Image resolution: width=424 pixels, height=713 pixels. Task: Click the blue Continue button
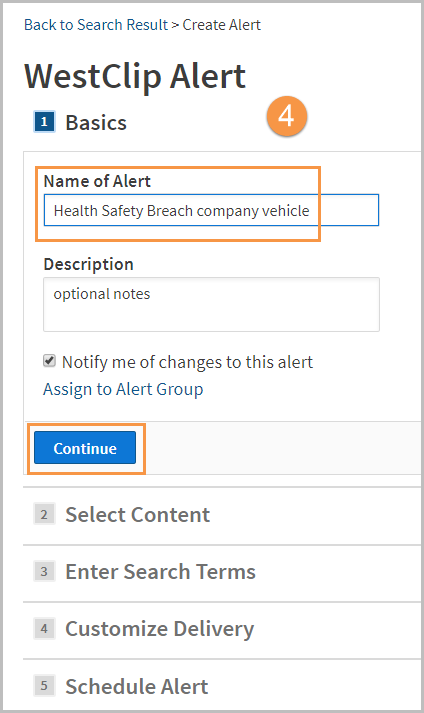[x=85, y=448]
